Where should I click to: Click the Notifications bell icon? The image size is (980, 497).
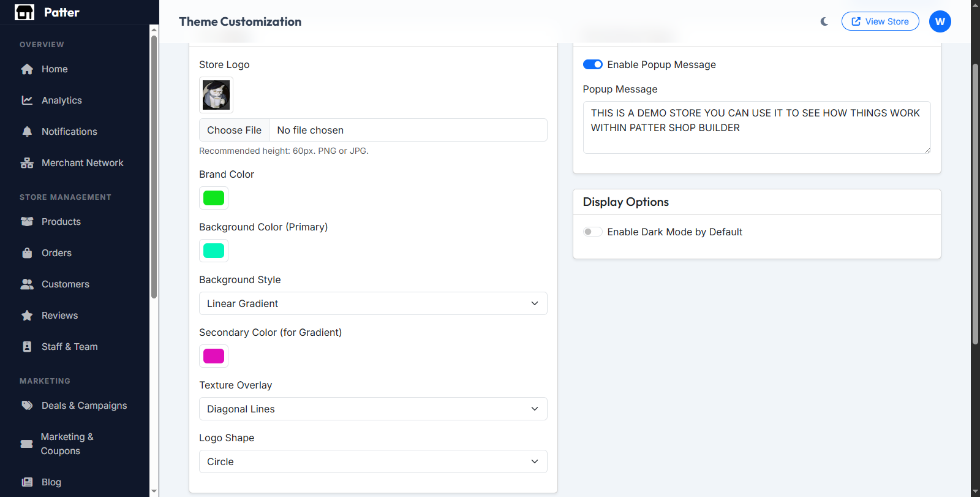point(27,132)
